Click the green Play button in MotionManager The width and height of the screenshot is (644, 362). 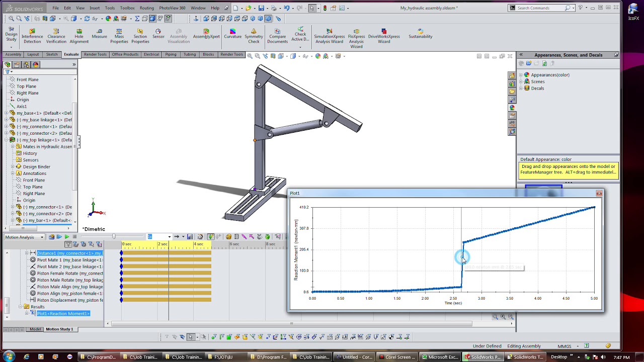67,237
